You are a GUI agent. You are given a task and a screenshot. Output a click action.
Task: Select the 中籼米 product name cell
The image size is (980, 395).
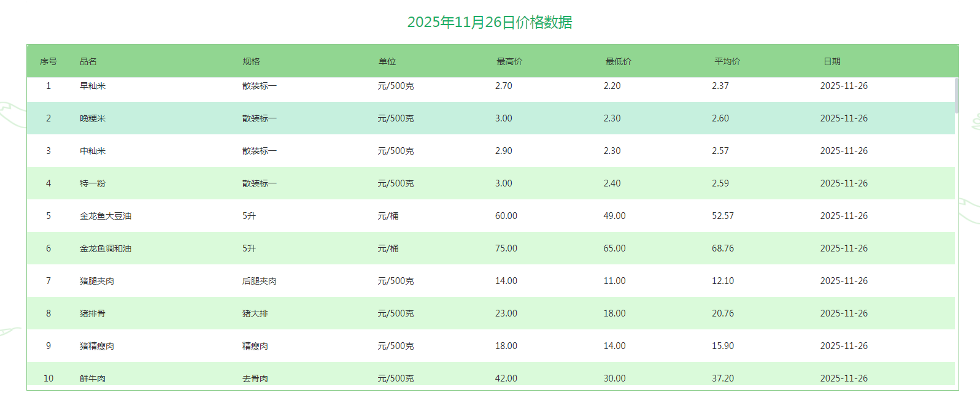93,151
